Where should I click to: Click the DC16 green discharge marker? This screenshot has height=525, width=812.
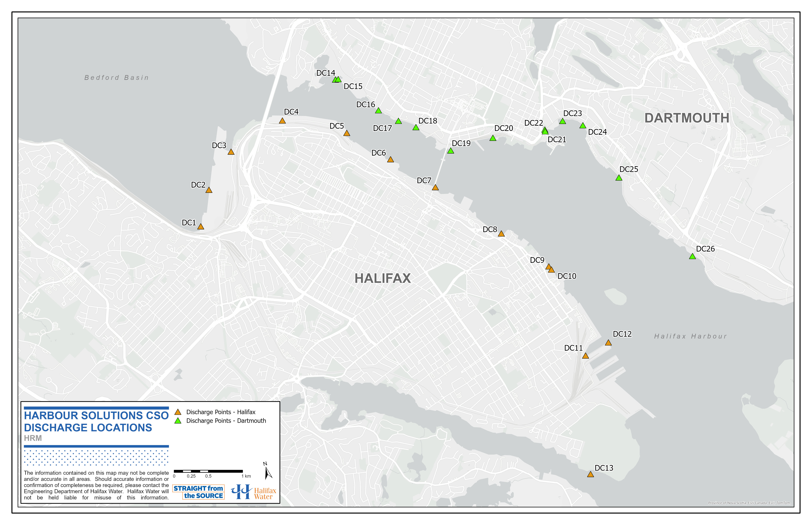[x=378, y=111]
